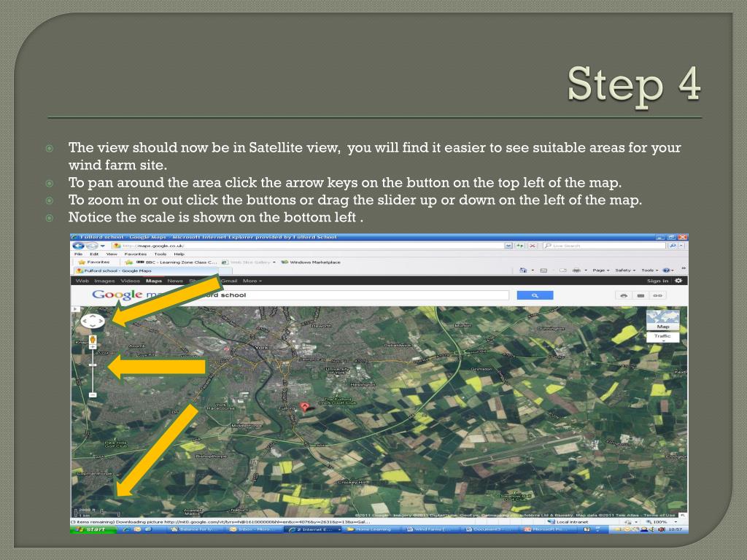Click the zoom out minus button

click(x=93, y=394)
